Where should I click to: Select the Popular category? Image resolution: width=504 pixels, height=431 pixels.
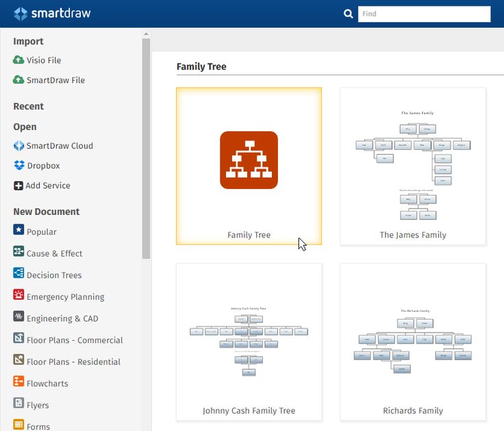42,232
